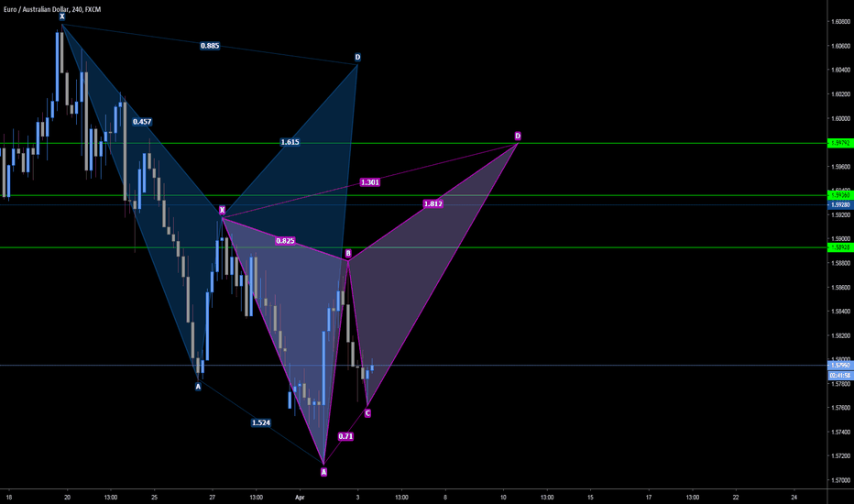Click the 8 date on time axis
Image resolution: width=854 pixels, height=504 pixels.
coord(445,498)
